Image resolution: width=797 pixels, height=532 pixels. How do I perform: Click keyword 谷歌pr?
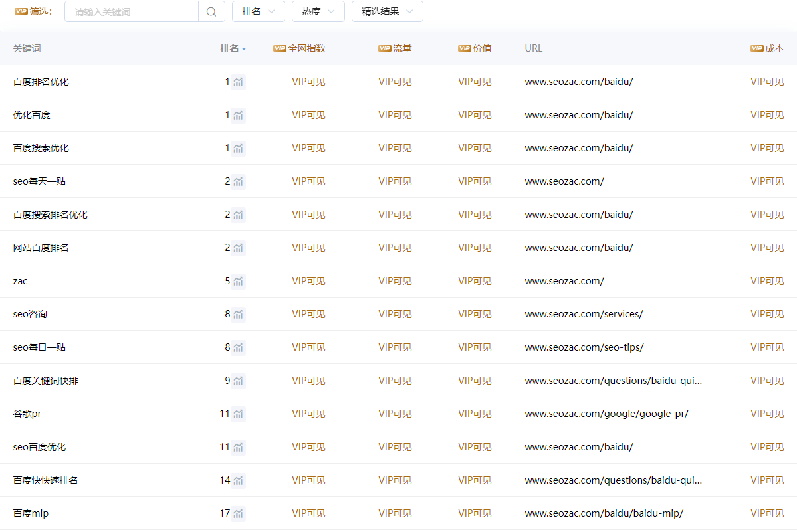(27, 414)
